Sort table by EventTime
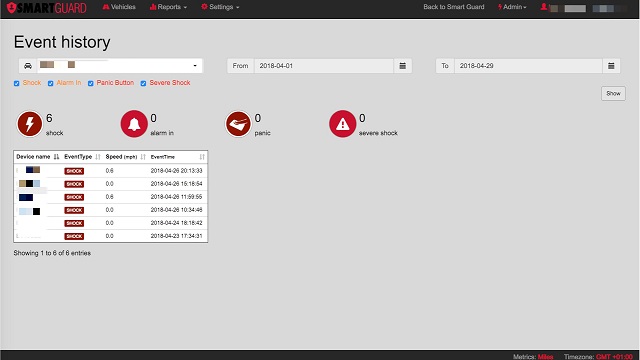This screenshot has width=640, height=360. [x=178, y=157]
